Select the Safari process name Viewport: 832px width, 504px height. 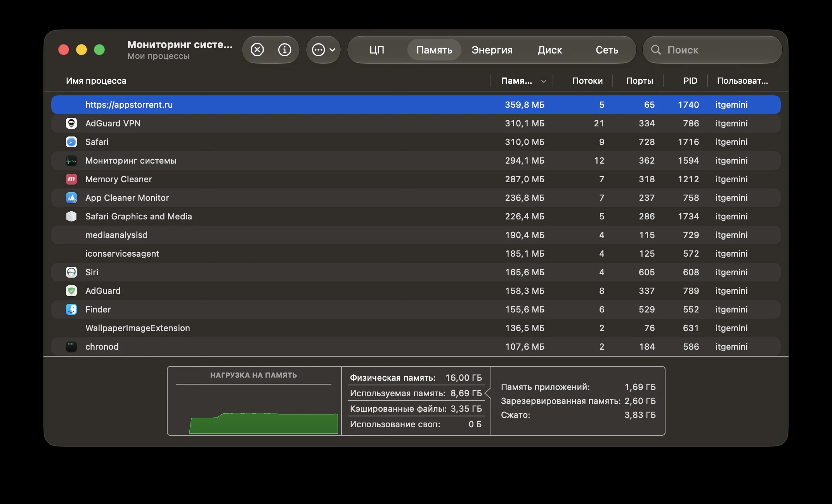pos(97,142)
